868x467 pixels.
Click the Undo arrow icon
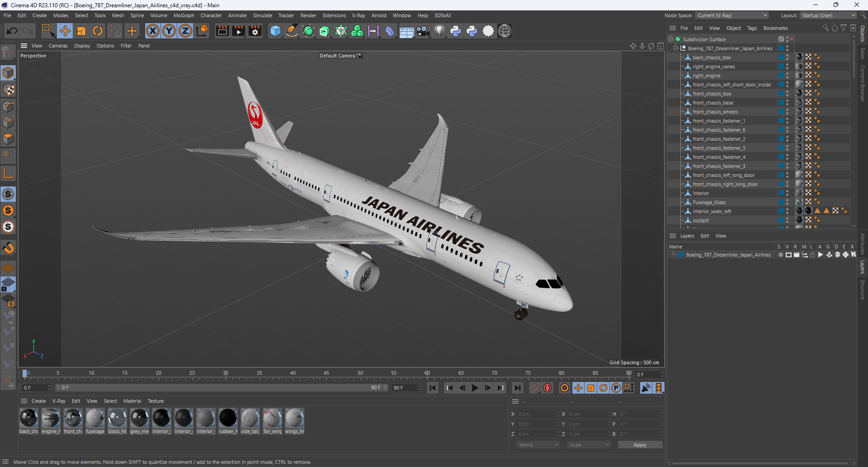coord(12,31)
